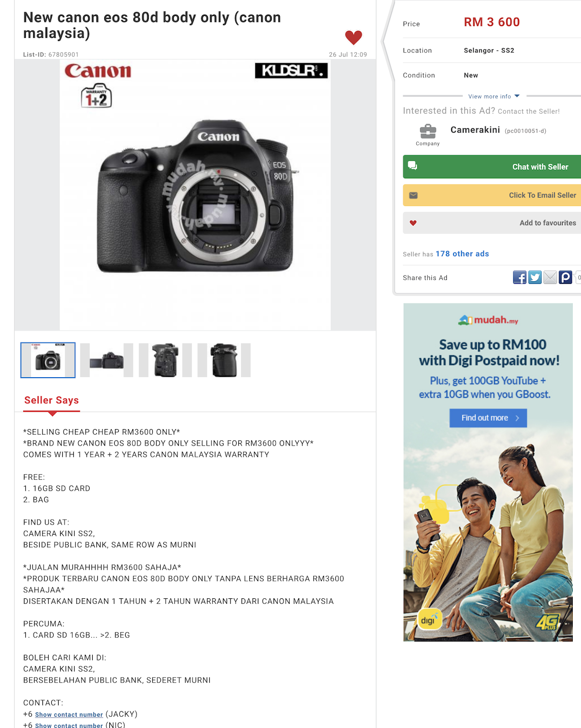The width and height of the screenshot is (581, 728).
Task: Toggle Add to favourites
Action: (x=492, y=223)
